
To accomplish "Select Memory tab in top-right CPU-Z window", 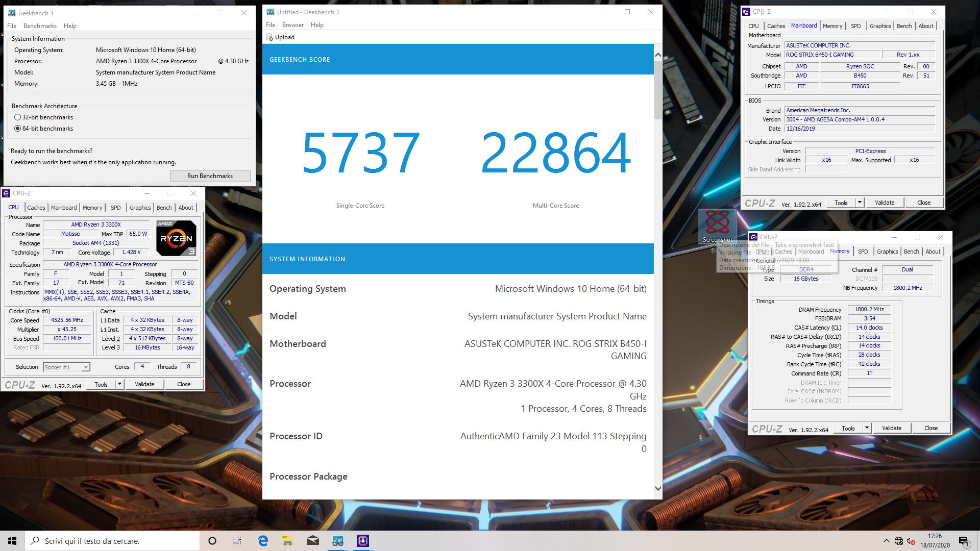I will [x=832, y=26].
